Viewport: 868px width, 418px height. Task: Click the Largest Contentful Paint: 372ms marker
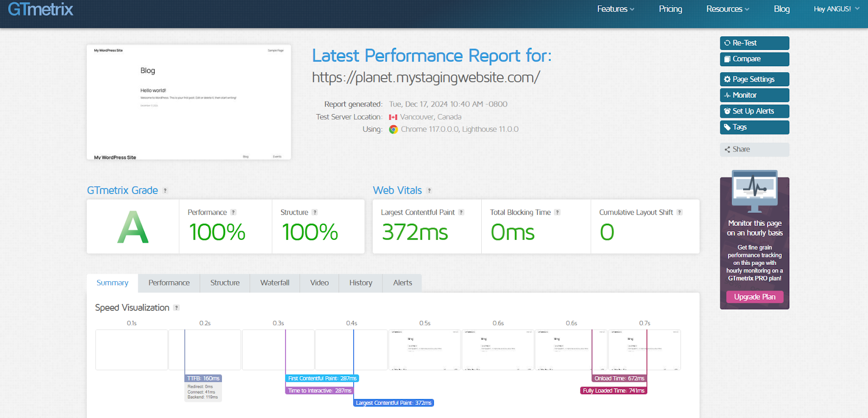coord(394,403)
